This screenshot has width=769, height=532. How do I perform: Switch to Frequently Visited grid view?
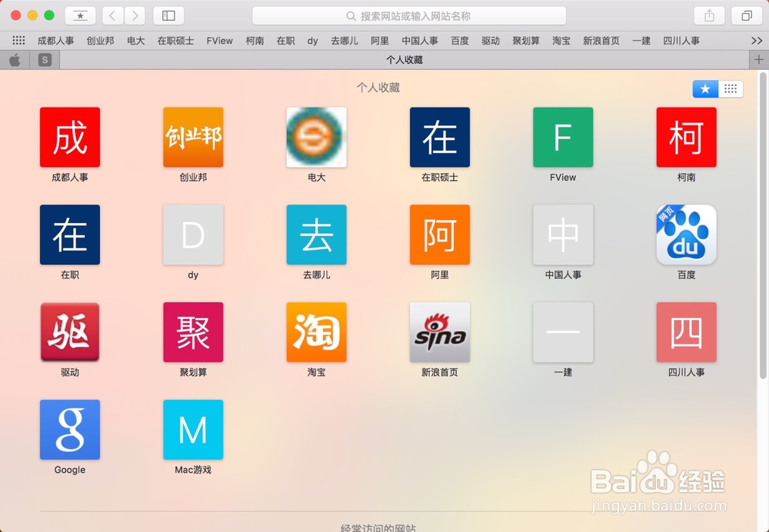(x=730, y=88)
